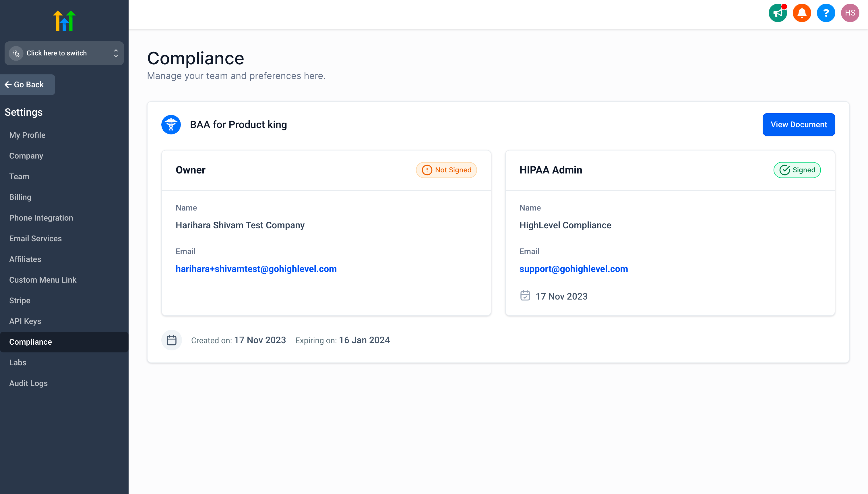Image resolution: width=868 pixels, height=494 pixels.
Task: Click the Expiring on 16 Jan 2024 text
Action: tap(342, 340)
